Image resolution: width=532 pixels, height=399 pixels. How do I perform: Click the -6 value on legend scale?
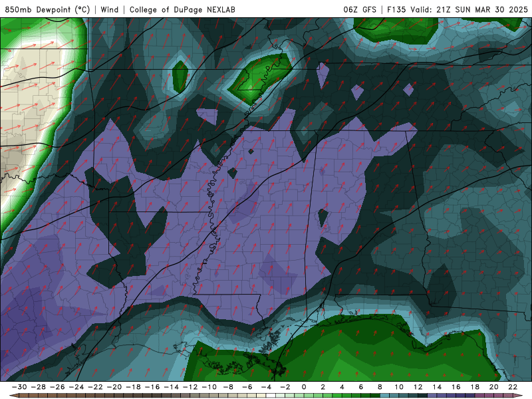tap(247, 387)
